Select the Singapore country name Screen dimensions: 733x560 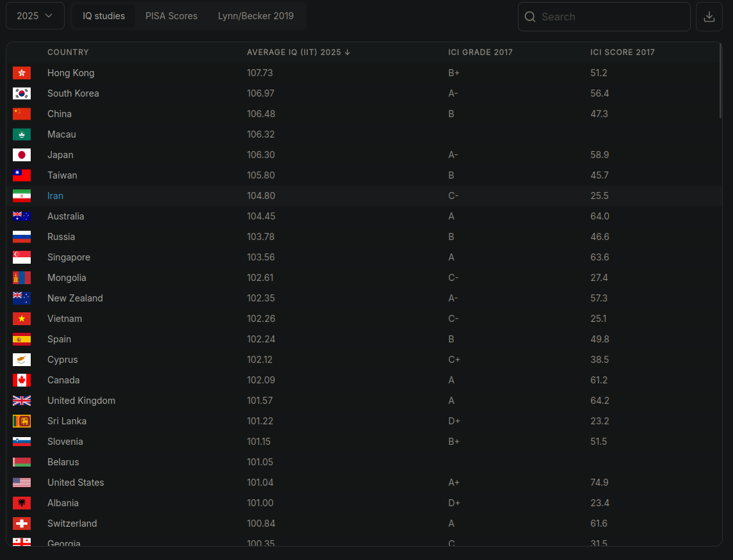click(68, 257)
